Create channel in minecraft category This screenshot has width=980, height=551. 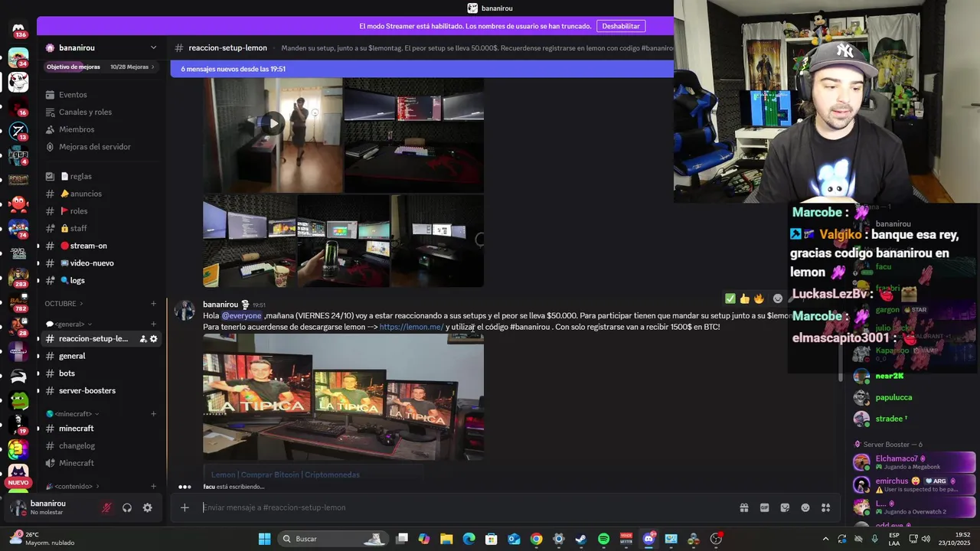153,414
